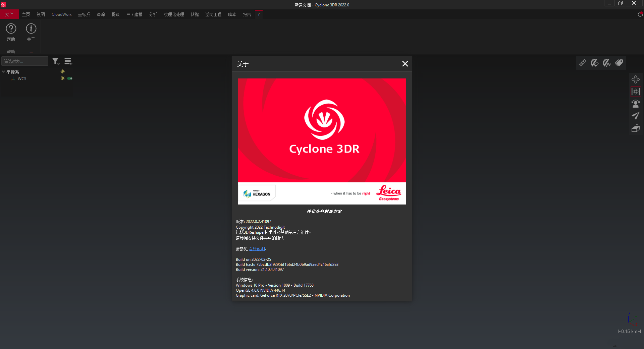Screen dimensions: 644x349
Task: Switch to the 主页 tab
Action: point(26,14)
